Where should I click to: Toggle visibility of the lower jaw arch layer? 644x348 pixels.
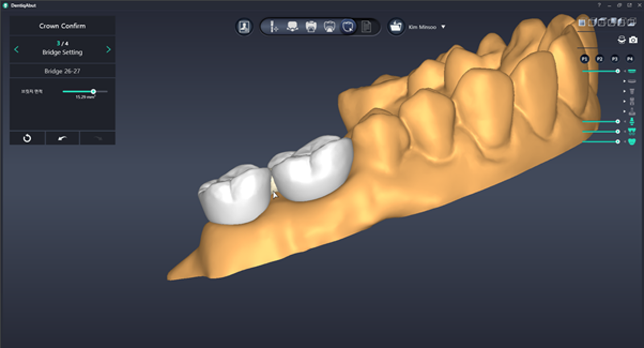coord(631,142)
